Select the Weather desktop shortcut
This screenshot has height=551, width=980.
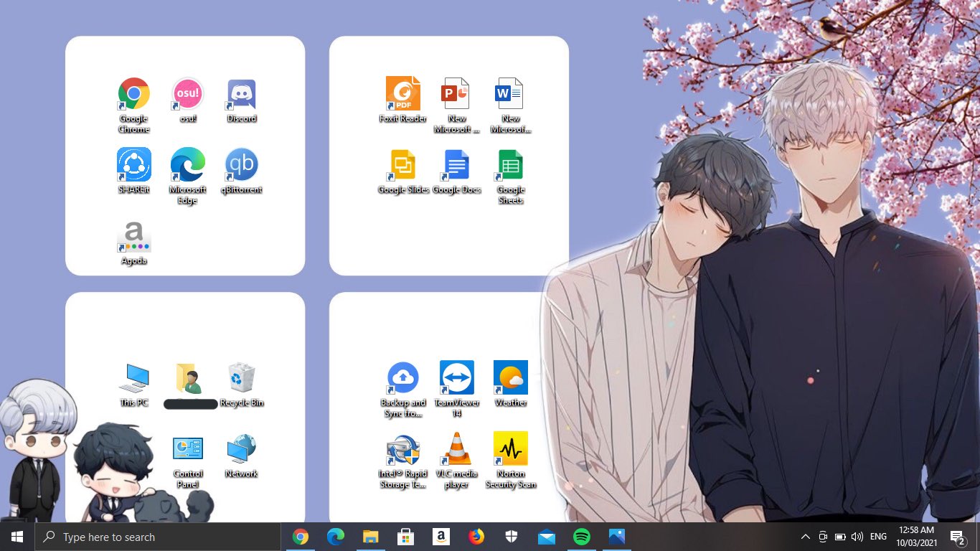(x=511, y=383)
